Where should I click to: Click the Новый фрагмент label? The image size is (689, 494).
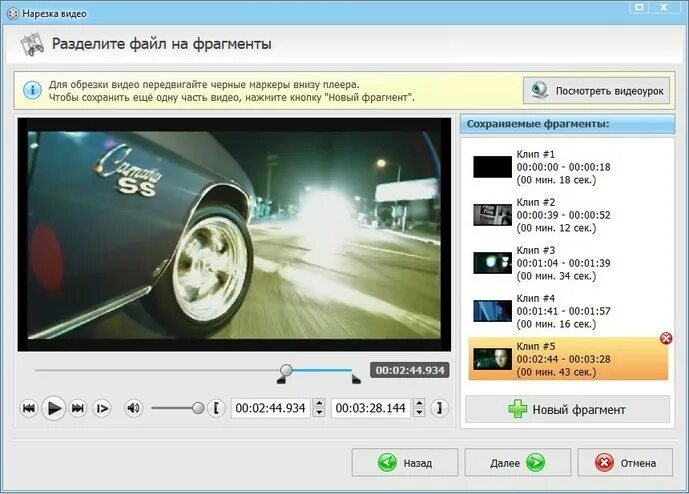tap(579, 410)
